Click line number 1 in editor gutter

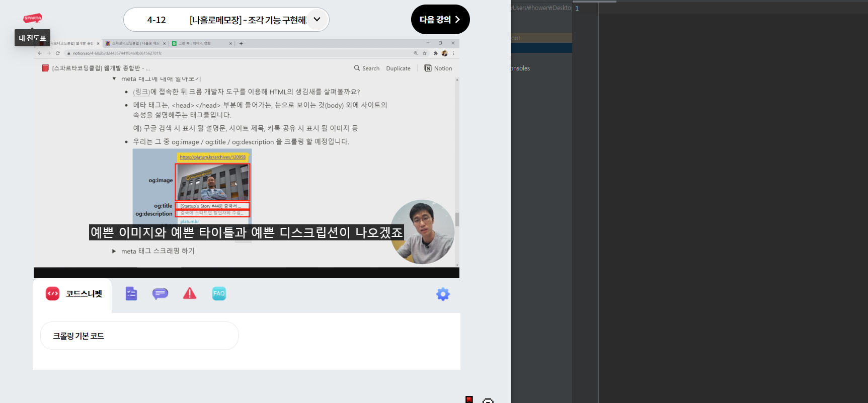point(577,9)
